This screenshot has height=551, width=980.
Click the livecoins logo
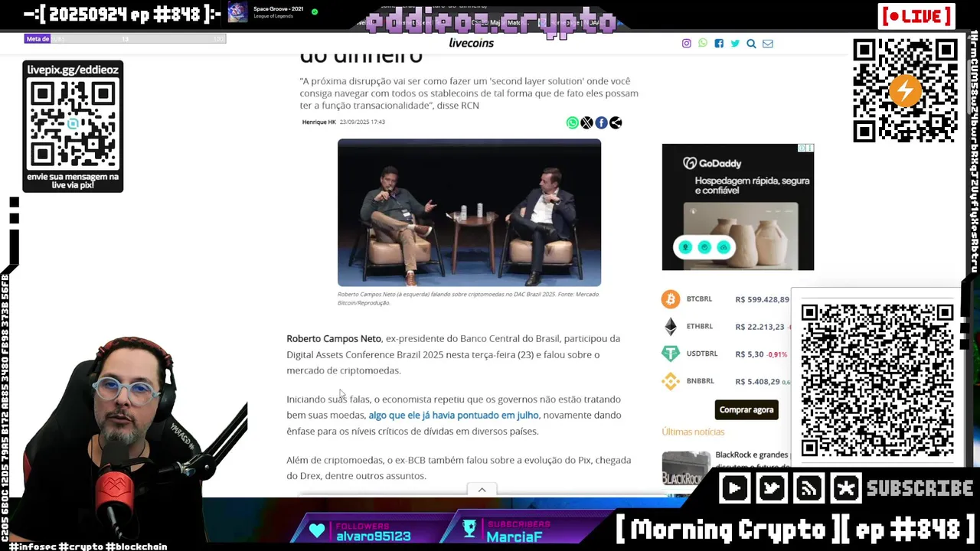coord(471,43)
